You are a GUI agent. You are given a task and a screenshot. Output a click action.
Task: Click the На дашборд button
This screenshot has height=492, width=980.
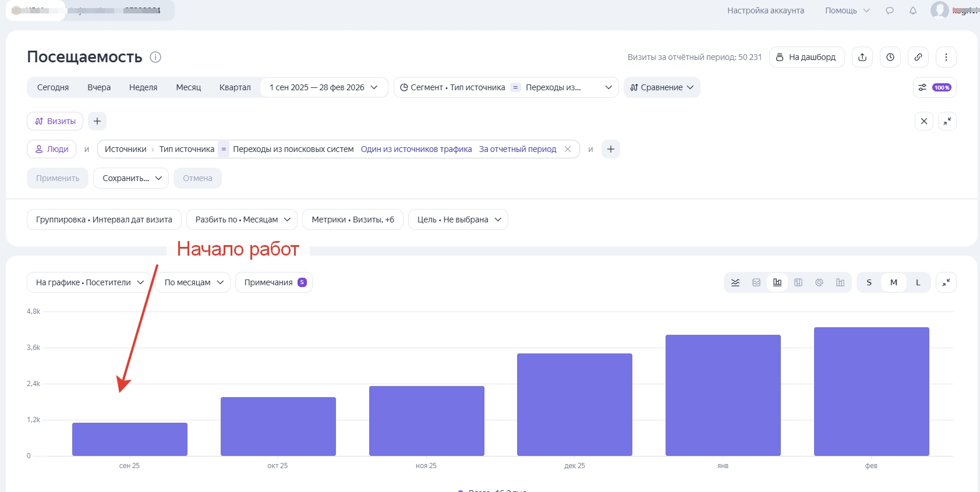click(807, 57)
